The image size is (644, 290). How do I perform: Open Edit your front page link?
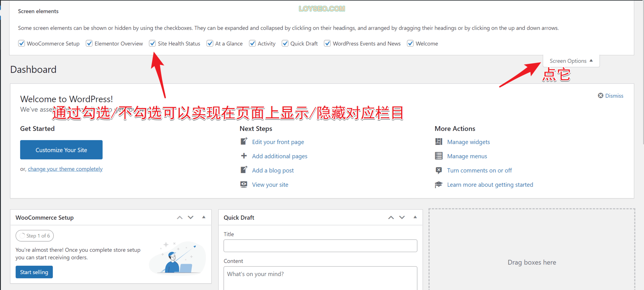tap(278, 142)
